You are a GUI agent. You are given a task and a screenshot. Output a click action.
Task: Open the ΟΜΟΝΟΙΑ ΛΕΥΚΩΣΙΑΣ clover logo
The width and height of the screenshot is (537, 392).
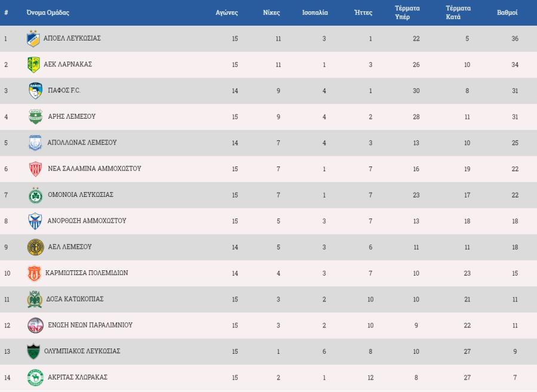36,195
